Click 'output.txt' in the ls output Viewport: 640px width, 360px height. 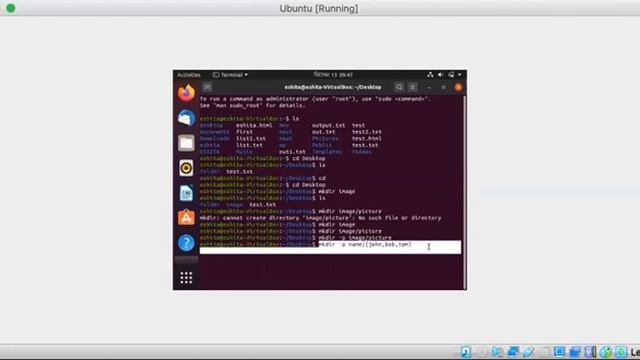329,125
